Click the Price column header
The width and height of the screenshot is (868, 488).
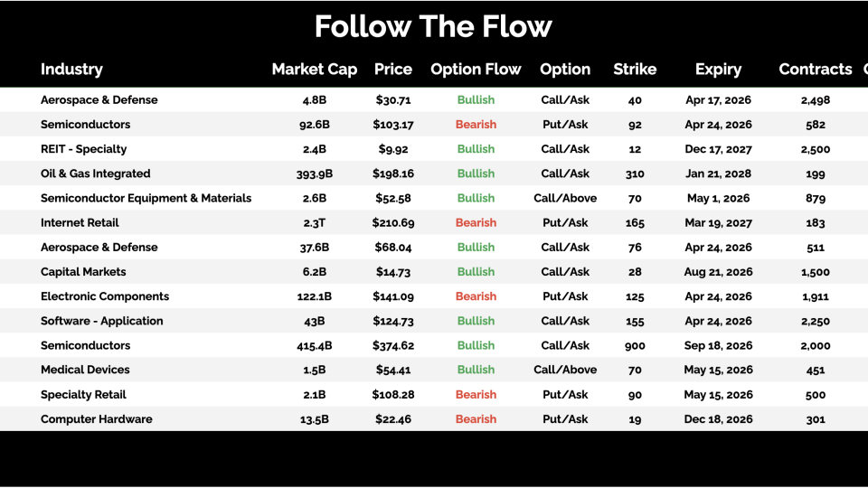392,70
